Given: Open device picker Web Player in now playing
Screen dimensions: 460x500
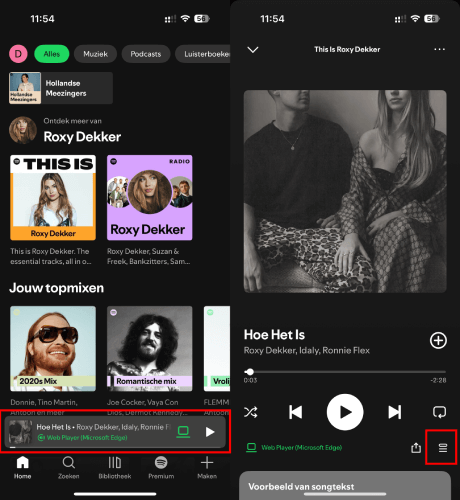Looking at the screenshot, I should click(294, 448).
